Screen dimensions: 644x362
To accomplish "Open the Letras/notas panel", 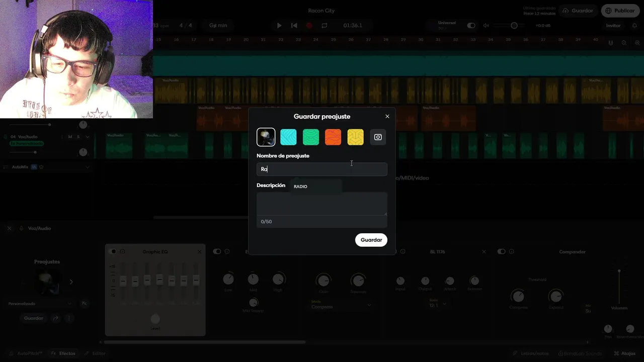I will (x=531, y=353).
